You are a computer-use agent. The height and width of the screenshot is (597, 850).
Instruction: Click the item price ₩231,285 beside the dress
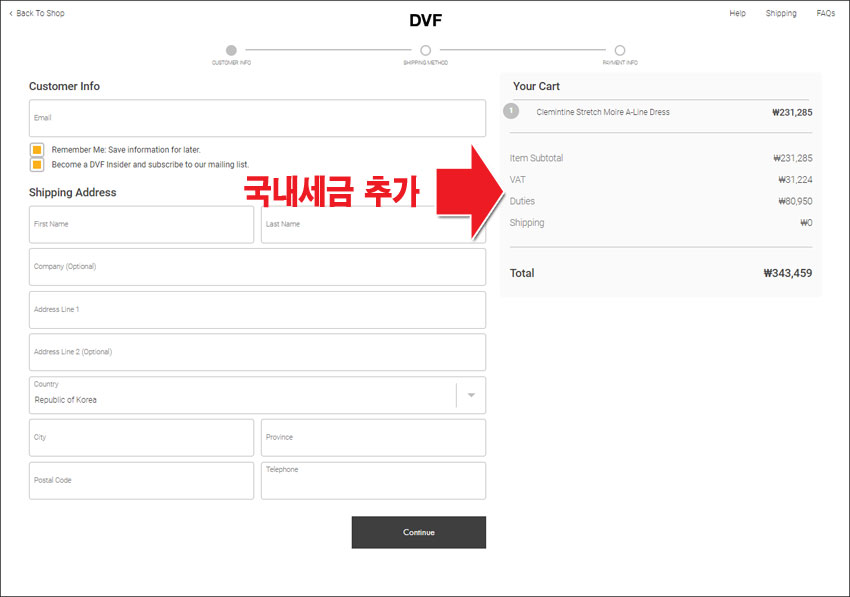click(x=792, y=113)
